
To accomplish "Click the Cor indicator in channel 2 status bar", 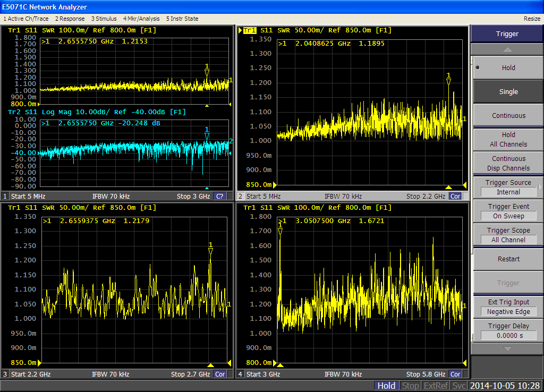I will (455, 197).
